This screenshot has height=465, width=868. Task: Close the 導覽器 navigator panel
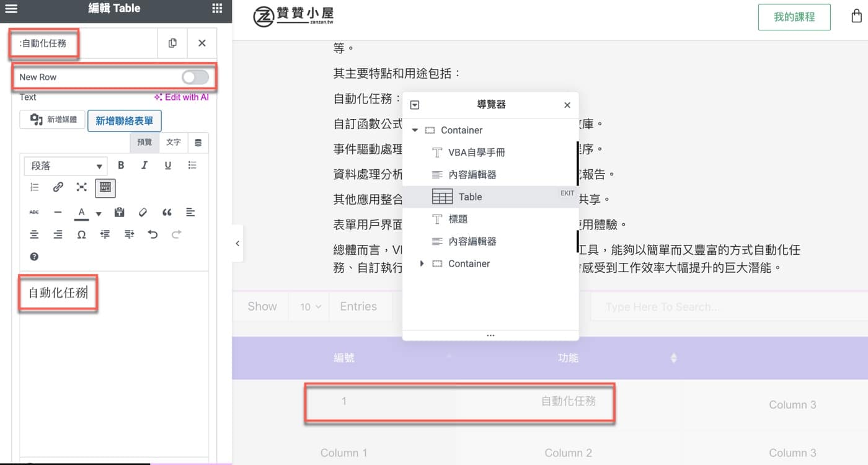pyautogui.click(x=567, y=105)
